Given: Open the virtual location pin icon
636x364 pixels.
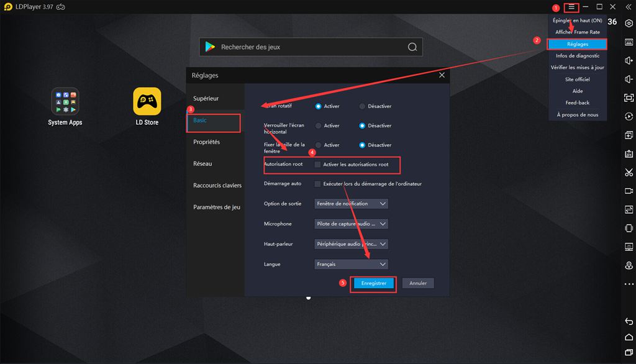Looking at the screenshot, I should pos(629,266).
